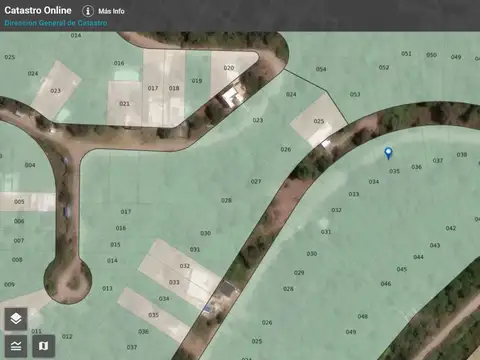Screen dimensions: 480x360
Task: Select parcel 046
Action: (x=386, y=284)
